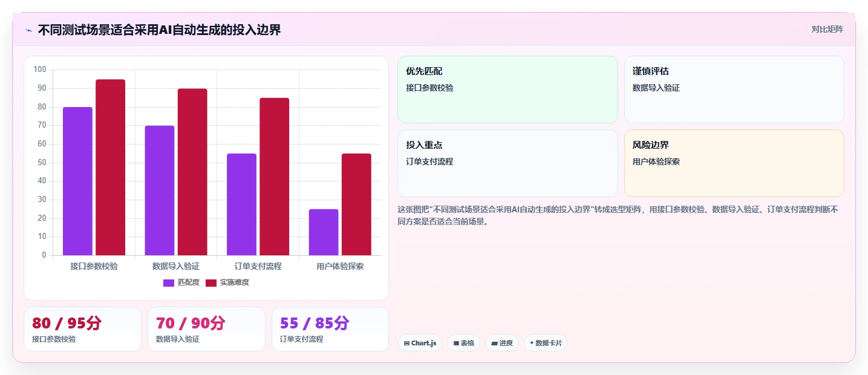Screen dimensions: 868x375
Task: Click the red bar for 接口参数校验
Action: 110,168
